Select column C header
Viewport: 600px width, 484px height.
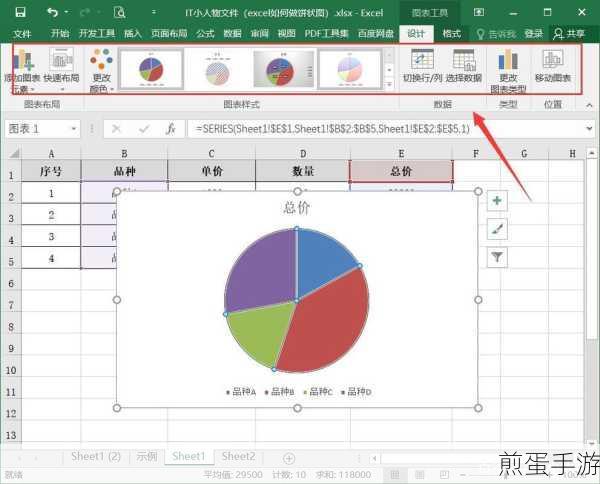pyautogui.click(x=211, y=154)
